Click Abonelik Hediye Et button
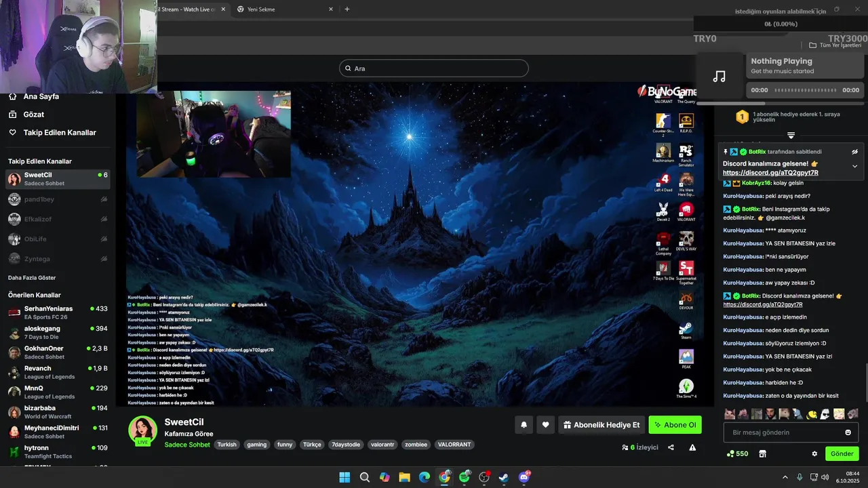868x488 pixels. pyautogui.click(x=601, y=425)
